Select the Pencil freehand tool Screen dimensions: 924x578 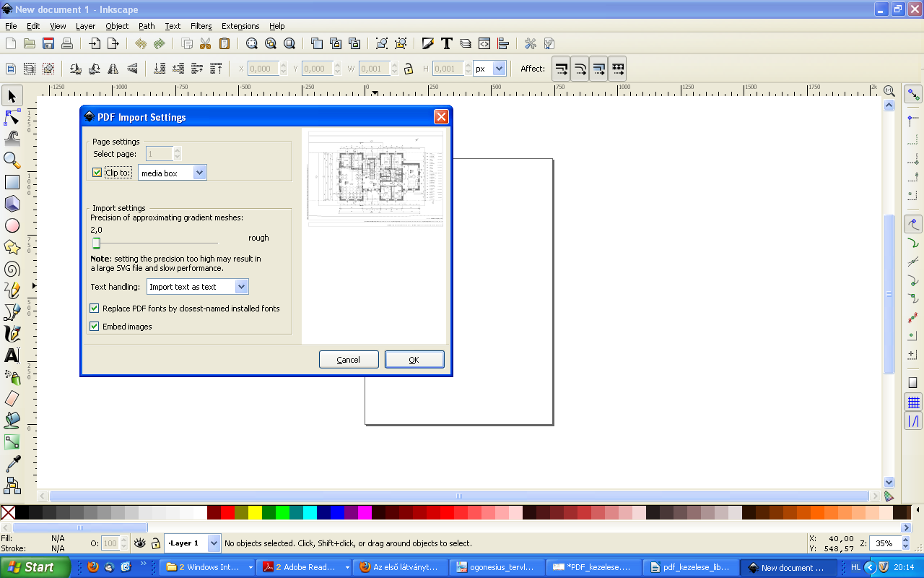12,290
